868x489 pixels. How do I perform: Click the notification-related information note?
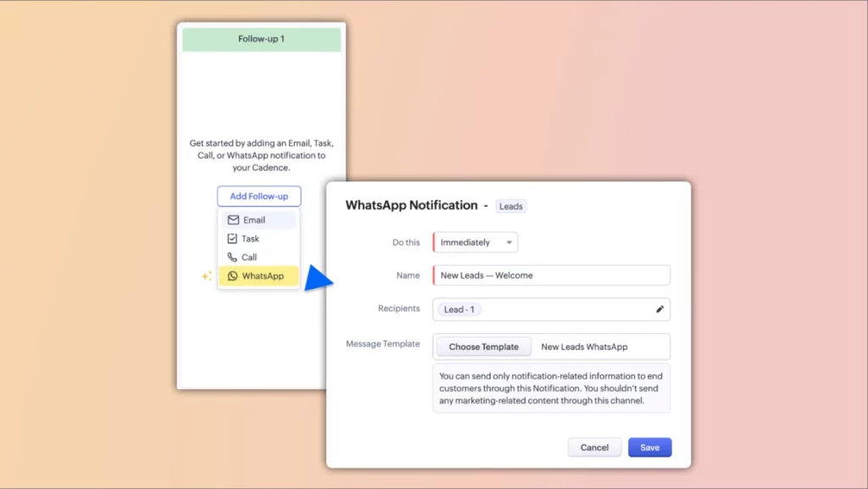pyautogui.click(x=551, y=388)
